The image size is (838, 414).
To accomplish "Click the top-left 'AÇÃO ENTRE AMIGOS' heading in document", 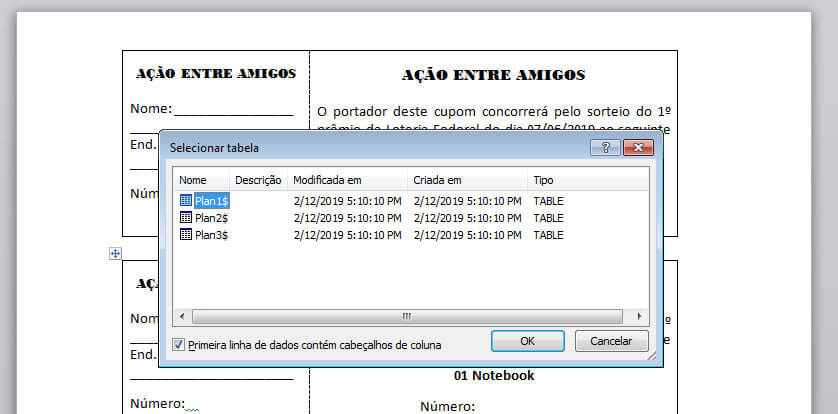I will click(216, 73).
